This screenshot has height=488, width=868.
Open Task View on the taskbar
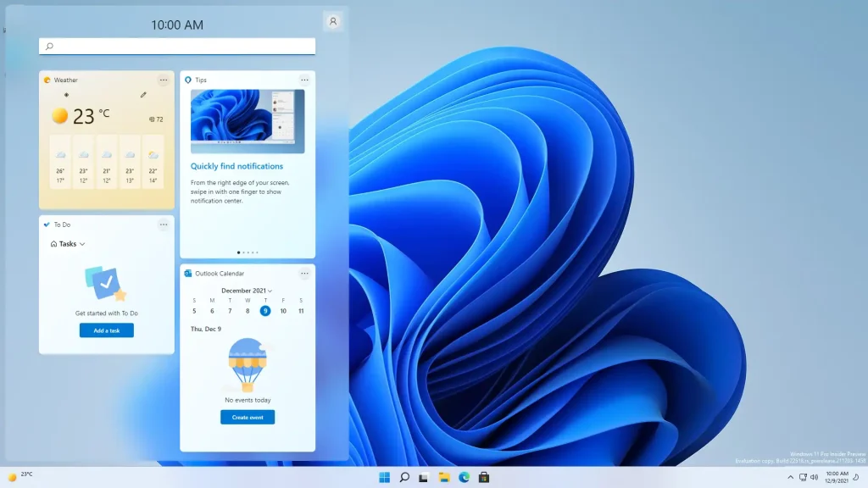[x=424, y=478]
